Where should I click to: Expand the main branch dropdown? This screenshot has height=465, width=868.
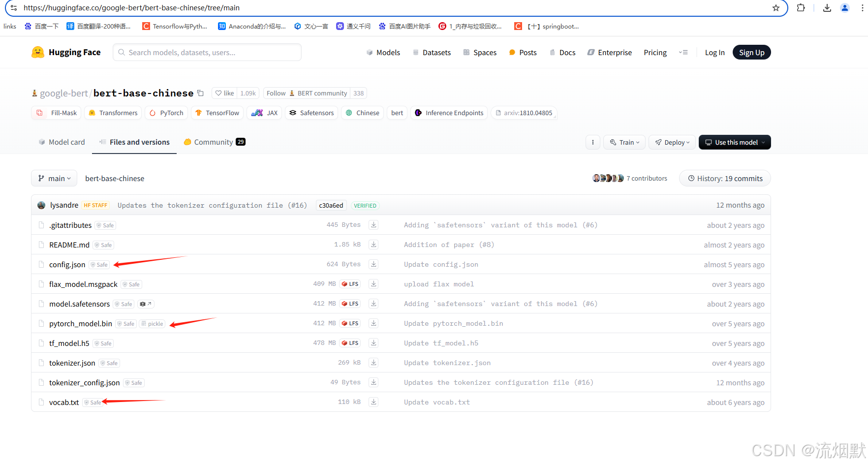54,178
